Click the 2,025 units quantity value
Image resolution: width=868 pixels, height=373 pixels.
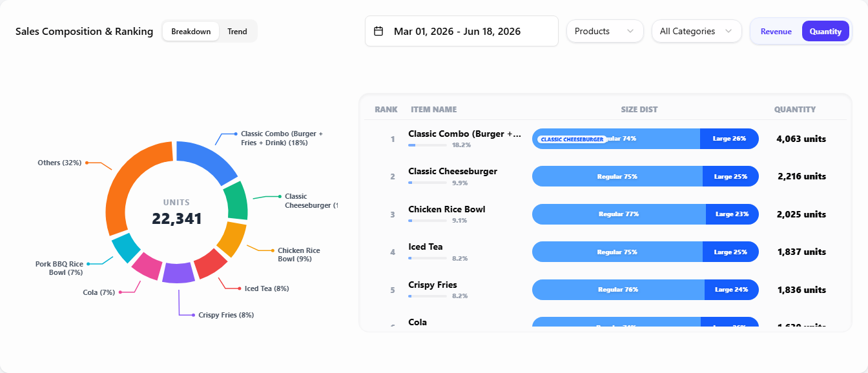(801, 214)
